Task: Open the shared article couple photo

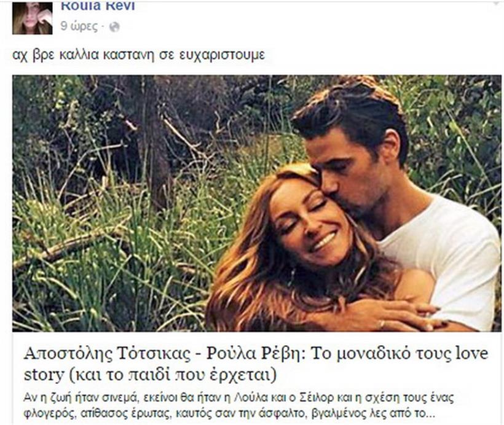Action: coord(257,203)
